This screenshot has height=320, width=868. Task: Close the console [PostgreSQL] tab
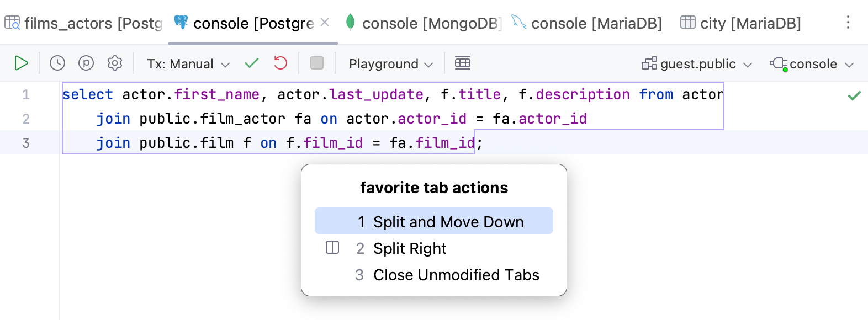(x=325, y=22)
